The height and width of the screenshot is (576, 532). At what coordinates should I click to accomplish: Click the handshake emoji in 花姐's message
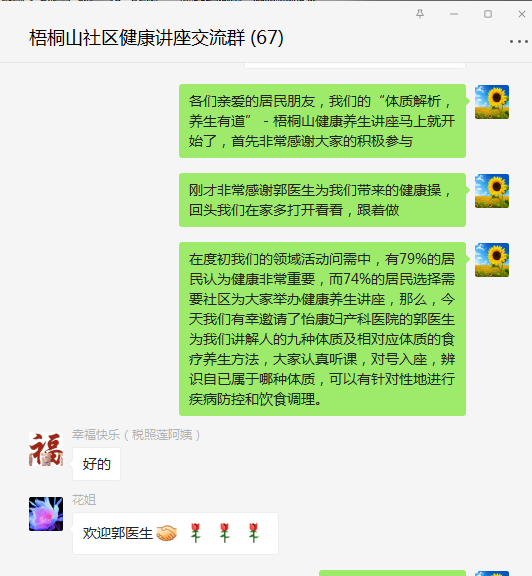point(166,533)
